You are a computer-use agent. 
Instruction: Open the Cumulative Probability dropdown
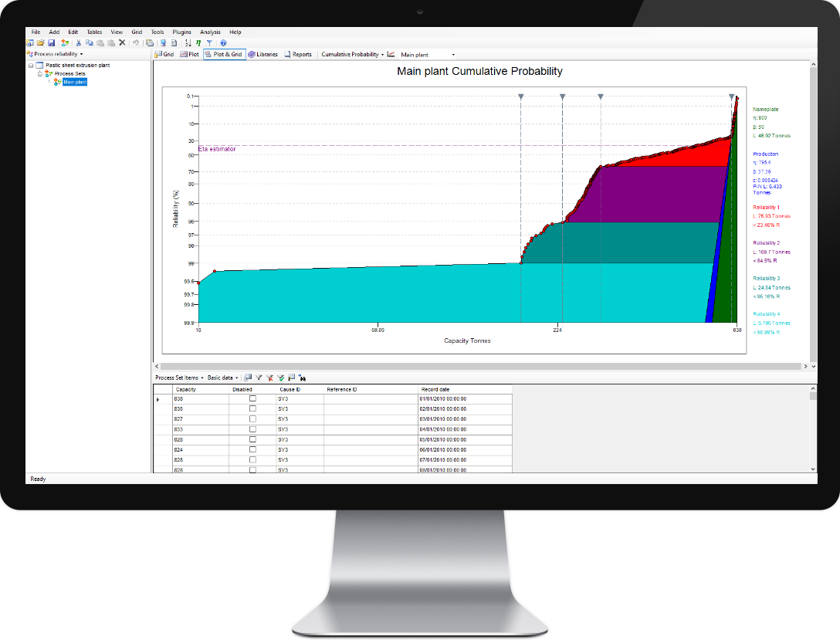[352, 55]
